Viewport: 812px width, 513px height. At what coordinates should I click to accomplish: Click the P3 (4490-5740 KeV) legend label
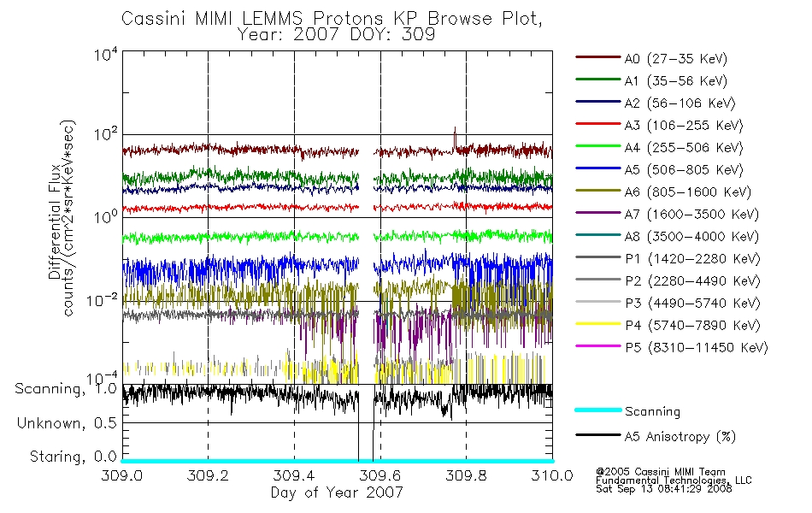pyautogui.click(x=692, y=304)
